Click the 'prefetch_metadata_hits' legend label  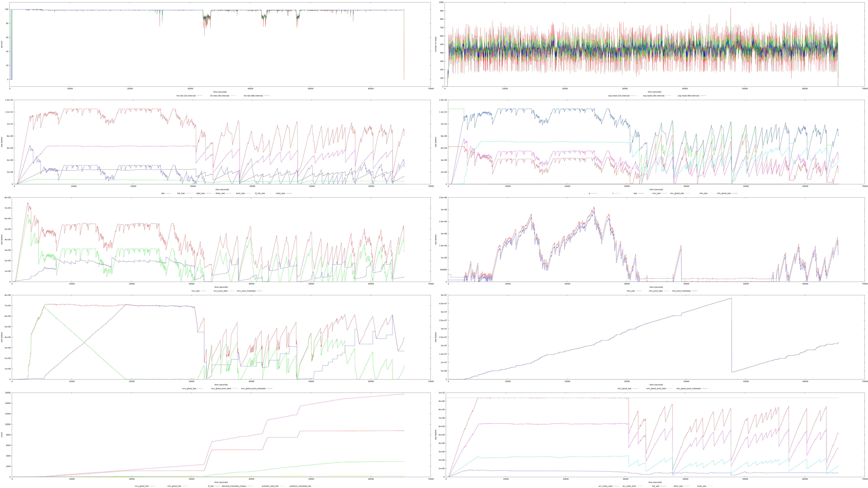tap(301, 486)
